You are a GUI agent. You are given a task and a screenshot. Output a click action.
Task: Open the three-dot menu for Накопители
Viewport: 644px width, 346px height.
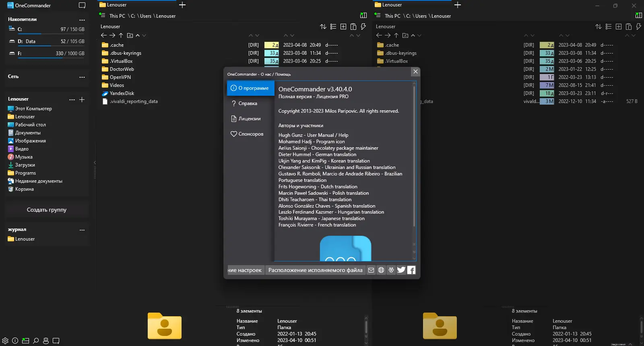[x=82, y=20]
